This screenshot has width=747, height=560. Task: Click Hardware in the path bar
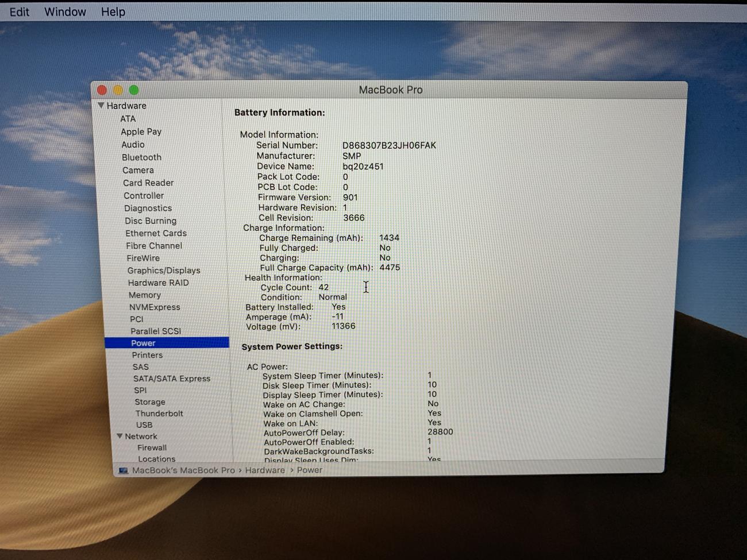click(265, 470)
